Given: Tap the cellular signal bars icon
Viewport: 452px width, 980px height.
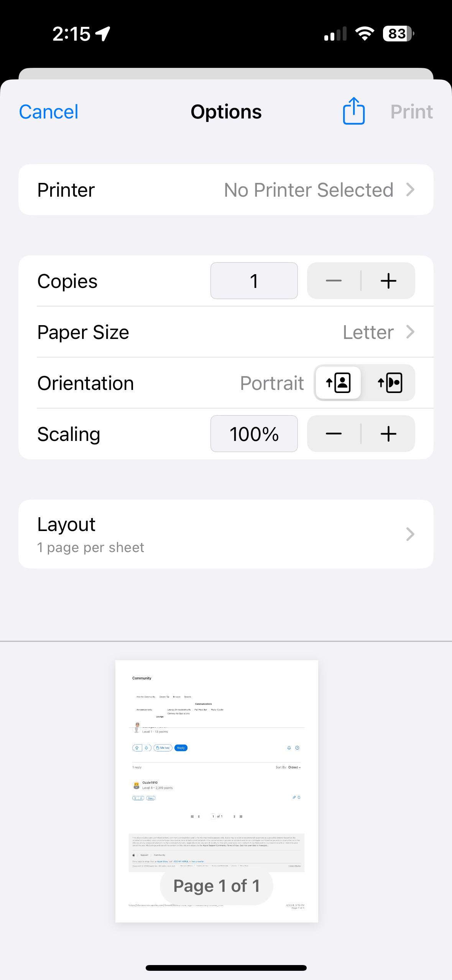Looking at the screenshot, I should click(x=335, y=34).
